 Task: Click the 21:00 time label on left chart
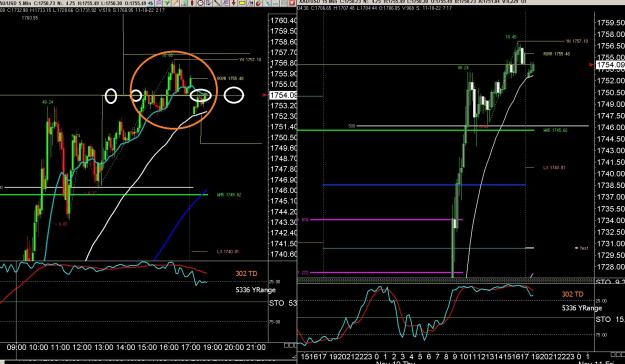tap(256, 348)
